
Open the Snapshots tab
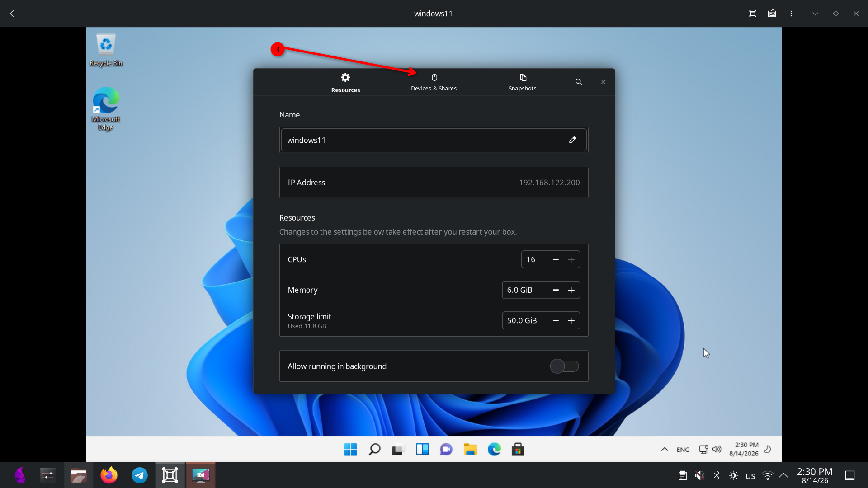[522, 82]
